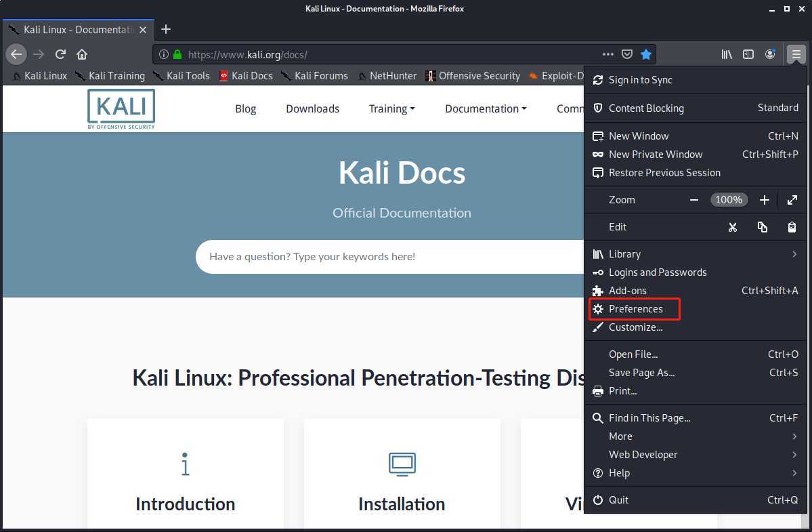Select Find in This Page…
This screenshot has width=812, height=532.
[695, 418]
